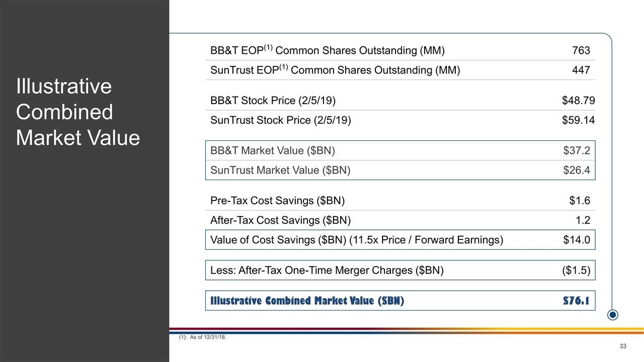644x362 pixels.
Task: Click the Value of Cost Savings box
Action: point(400,240)
